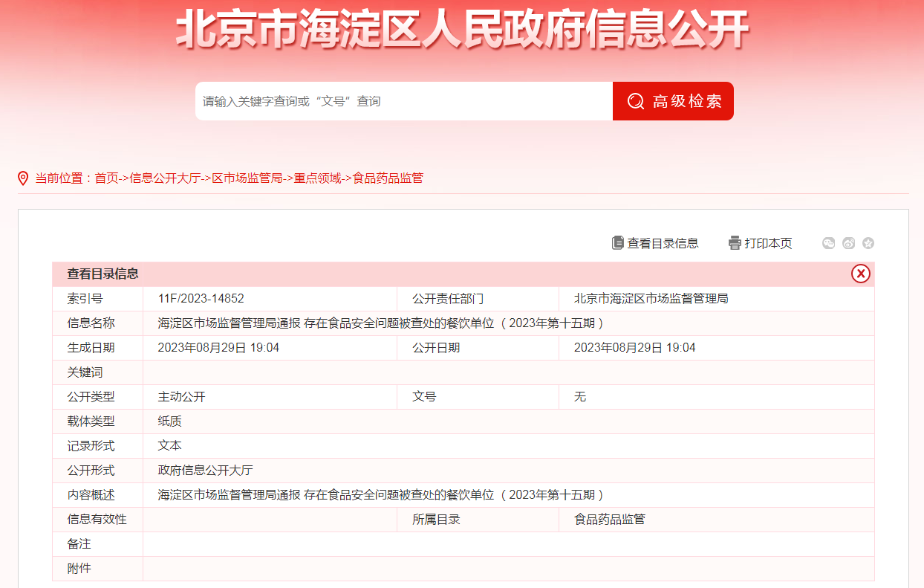Click the 北京市海淀区人民政府信息公开 site title
The image size is (924, 588).
pos(462,30)
